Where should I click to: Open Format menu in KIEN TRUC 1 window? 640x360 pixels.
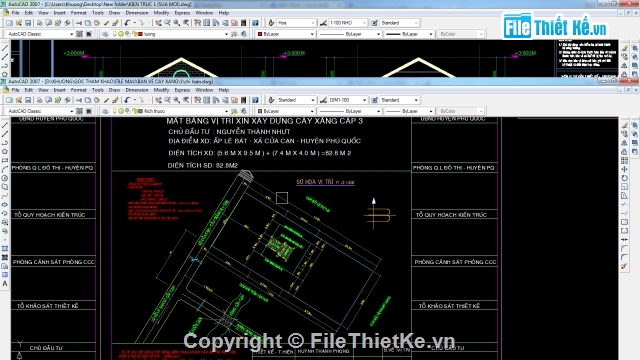[x=78, y=13]
